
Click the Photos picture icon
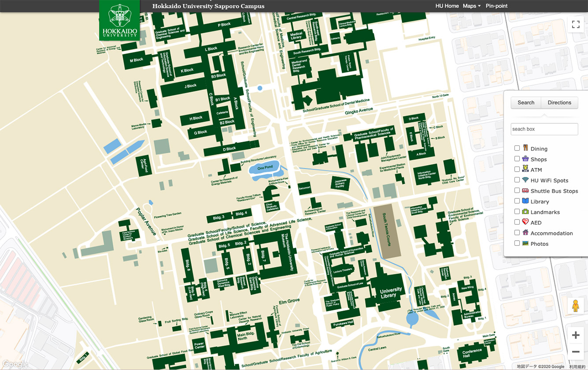525,243
